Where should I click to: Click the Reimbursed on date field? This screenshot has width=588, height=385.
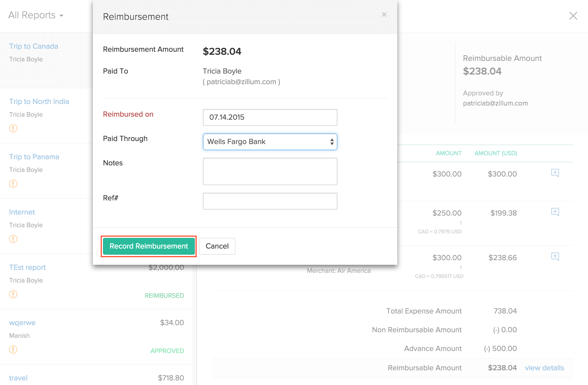click(270, 117)
